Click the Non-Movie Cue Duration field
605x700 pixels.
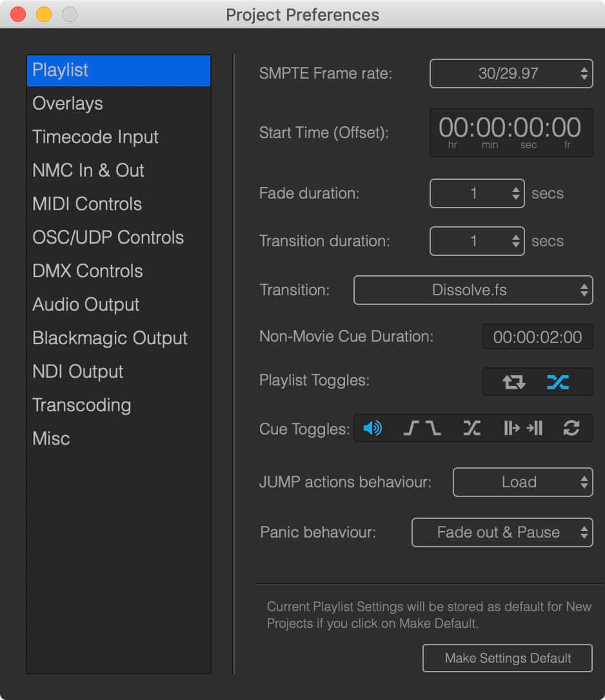click(x=537, y=337)
